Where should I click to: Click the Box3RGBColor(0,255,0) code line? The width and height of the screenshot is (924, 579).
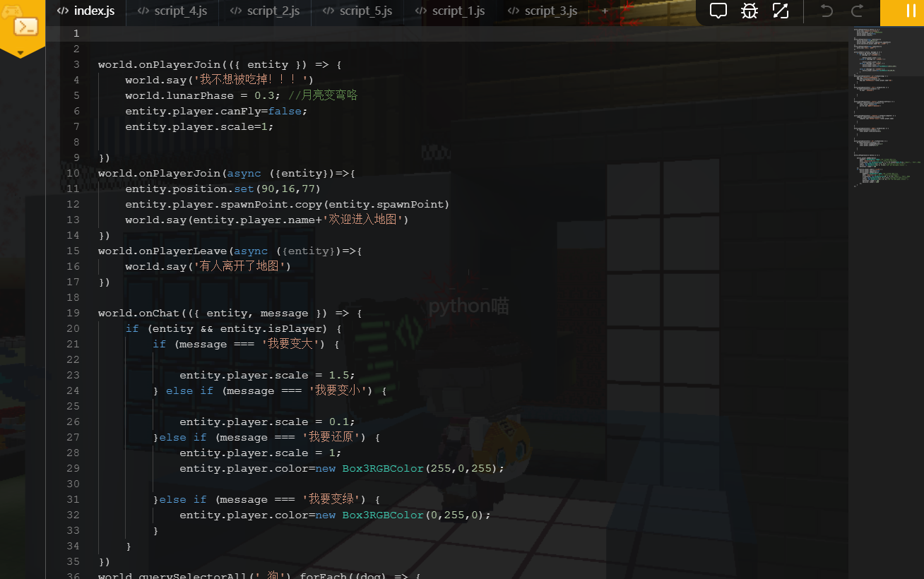pos(336,515)
